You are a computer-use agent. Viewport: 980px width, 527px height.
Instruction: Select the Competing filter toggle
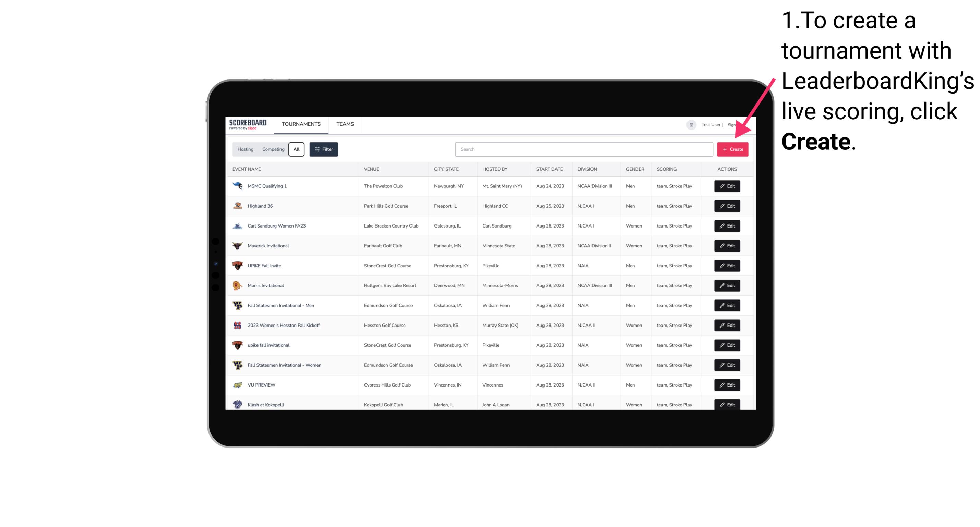click(272, 149)
